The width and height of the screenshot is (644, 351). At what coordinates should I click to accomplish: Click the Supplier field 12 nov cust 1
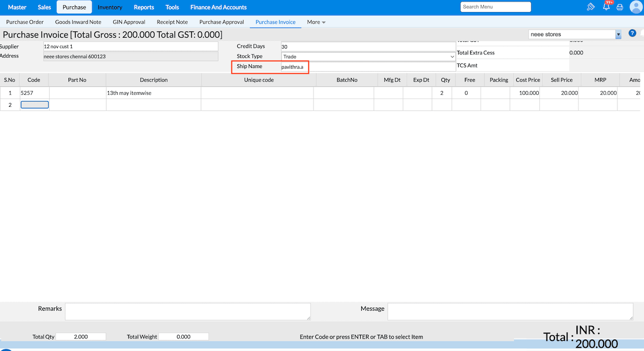coord(131,47)
